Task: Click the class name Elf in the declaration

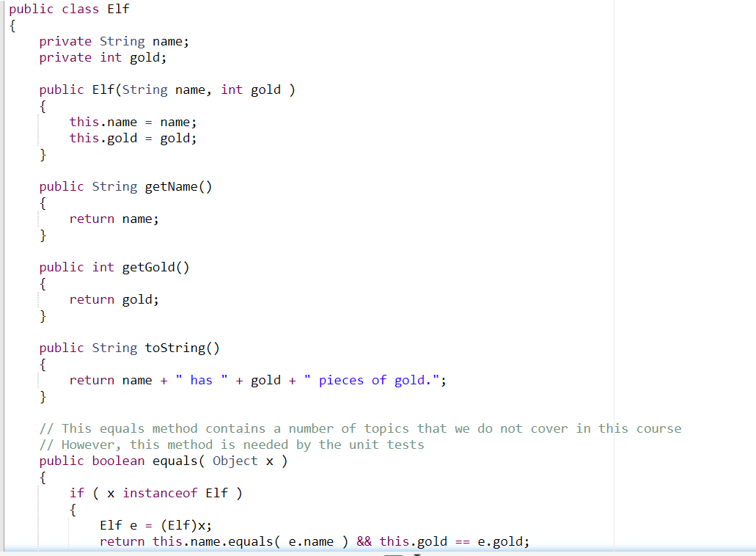Action: (x=118, y=9)
